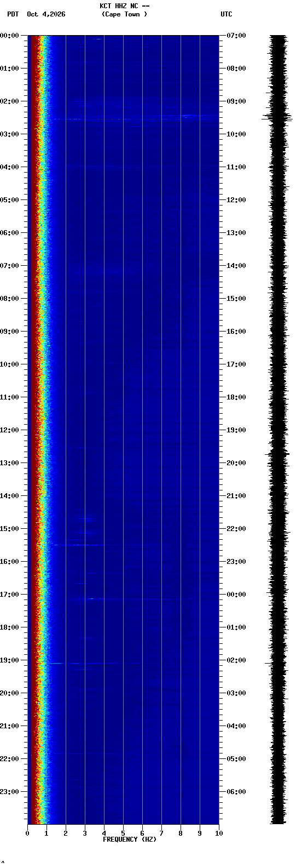
Task: Click the PDT time label '09:00'
Action: [9, 332]
